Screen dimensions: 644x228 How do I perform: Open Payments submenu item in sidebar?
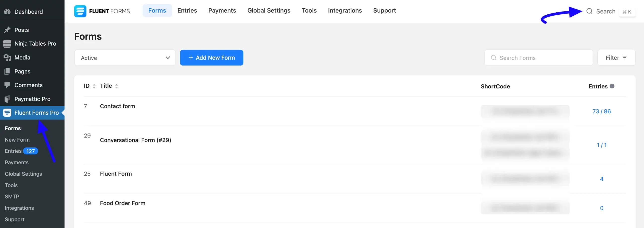pyautogui.click(x=17, y=162)
